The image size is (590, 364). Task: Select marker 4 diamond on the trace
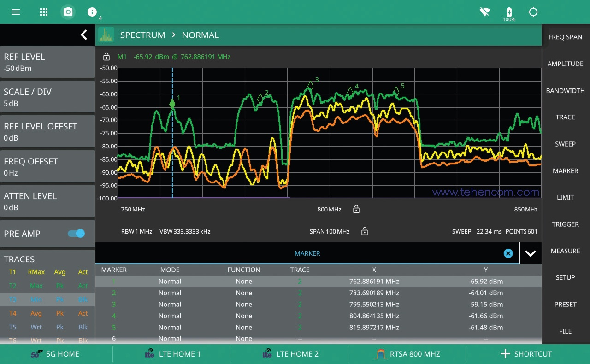pyautogui.click(x=350, y=91)
